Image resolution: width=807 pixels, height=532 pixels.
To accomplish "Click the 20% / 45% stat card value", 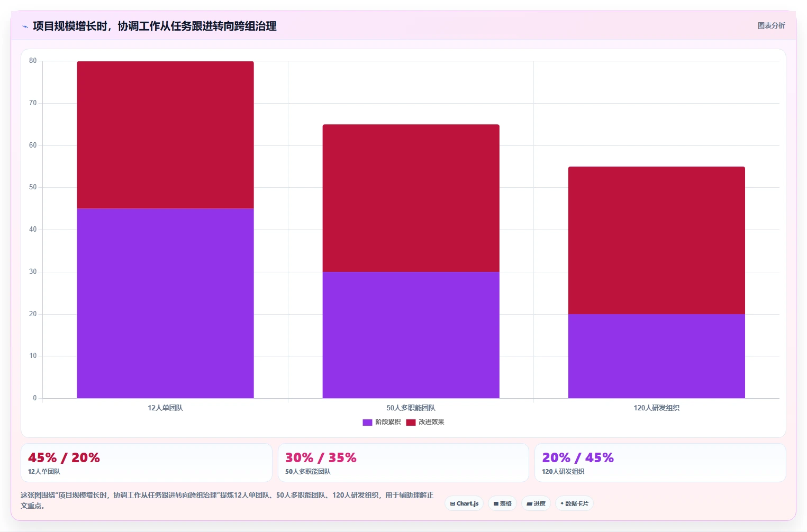I will (578, 457).
